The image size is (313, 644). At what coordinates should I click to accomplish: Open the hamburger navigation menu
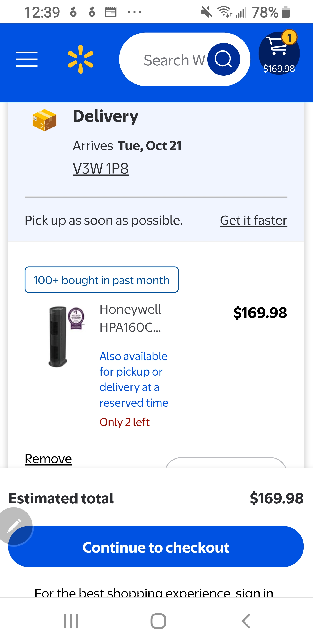coord(27,59)
